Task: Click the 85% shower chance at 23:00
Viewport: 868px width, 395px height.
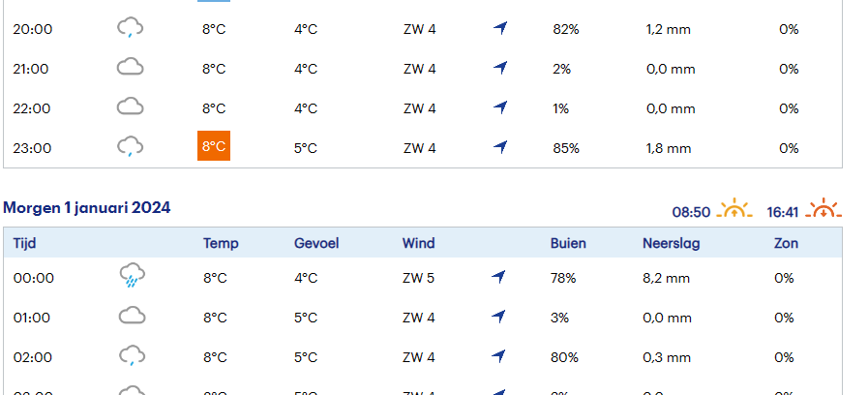Action: [x=566, y=148]
